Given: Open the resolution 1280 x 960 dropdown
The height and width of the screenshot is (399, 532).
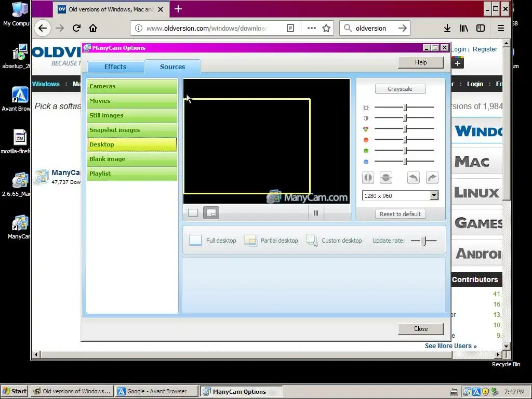Looking at the screenshot, I should click(434, 196).
